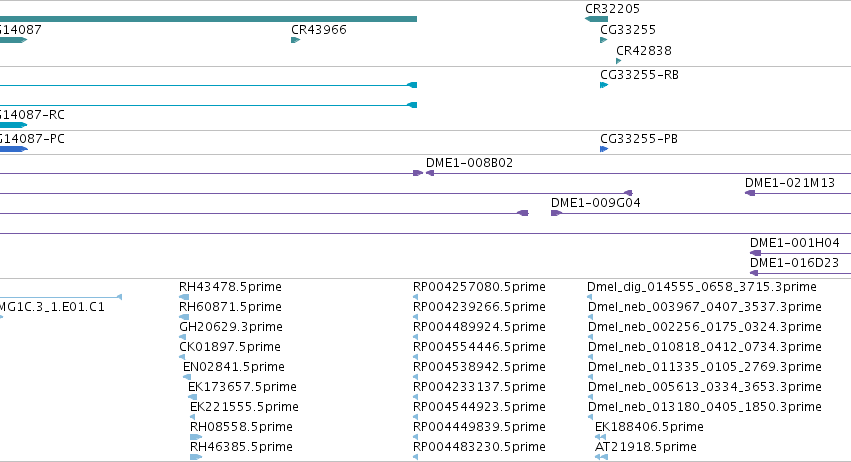Click the DME1-008B02 clone label
This screenshot has height=462, width=851.
point(469,162)
